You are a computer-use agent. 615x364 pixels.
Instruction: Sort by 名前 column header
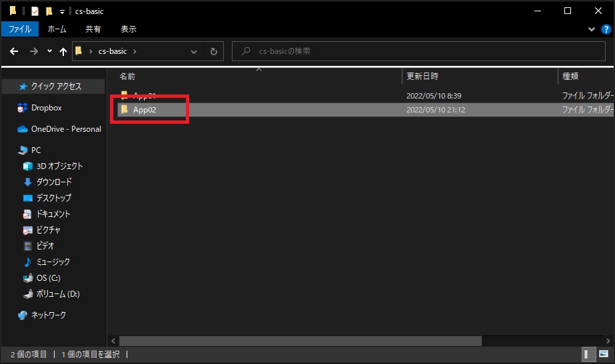tap(127, 77)
